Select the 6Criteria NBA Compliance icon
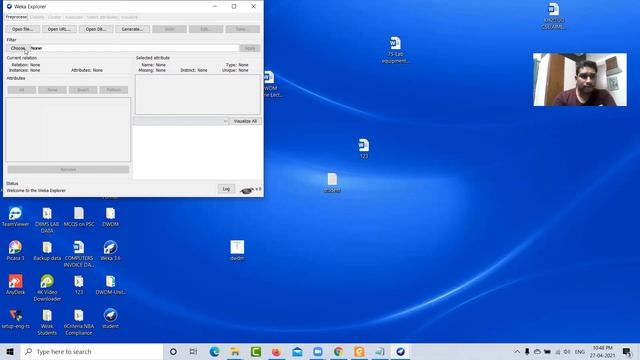640x360 pixels. 79,322
